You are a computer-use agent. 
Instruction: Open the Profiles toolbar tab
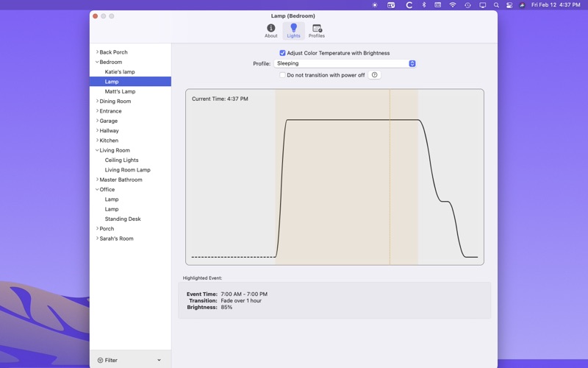pos(317,31)
